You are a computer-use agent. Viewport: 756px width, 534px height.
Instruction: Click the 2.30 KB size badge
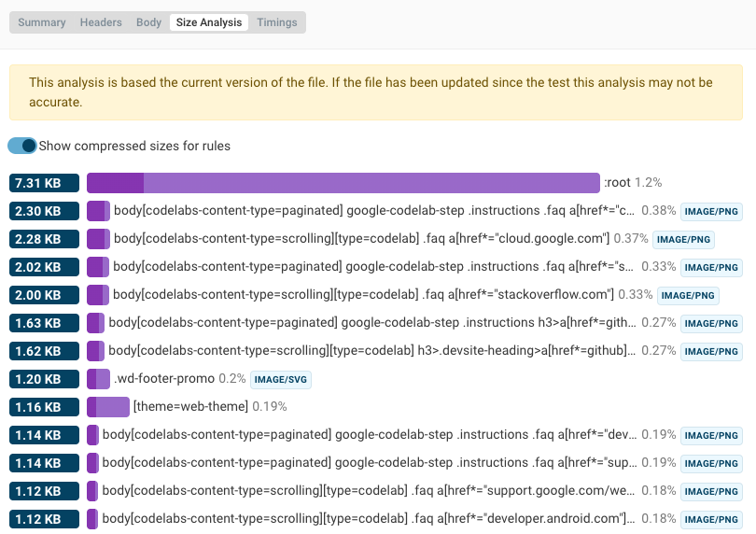click(44, 211)
